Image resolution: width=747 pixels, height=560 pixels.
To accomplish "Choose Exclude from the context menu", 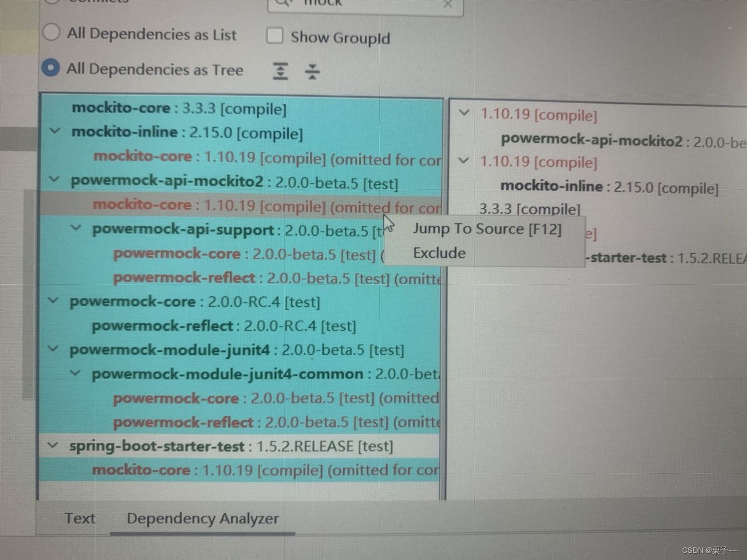I will [x=439, y=253].
